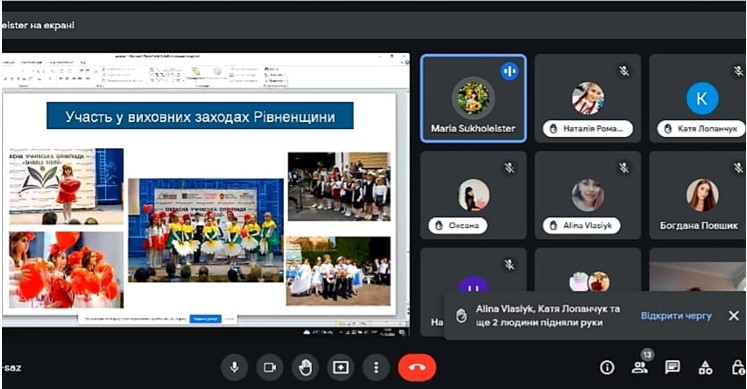
Task: Click slide photo of school children lined up outdoors
Action: click(339, 187)
